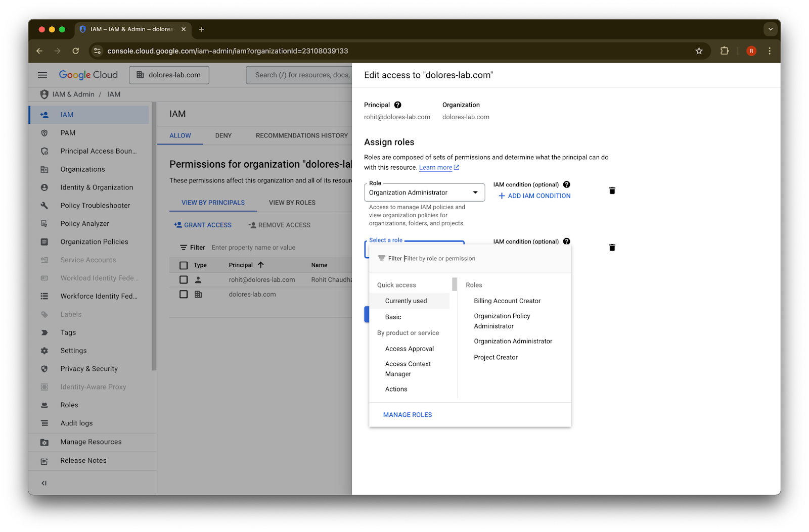Open the main navigation hamburger menu

(x=42, y=75)
